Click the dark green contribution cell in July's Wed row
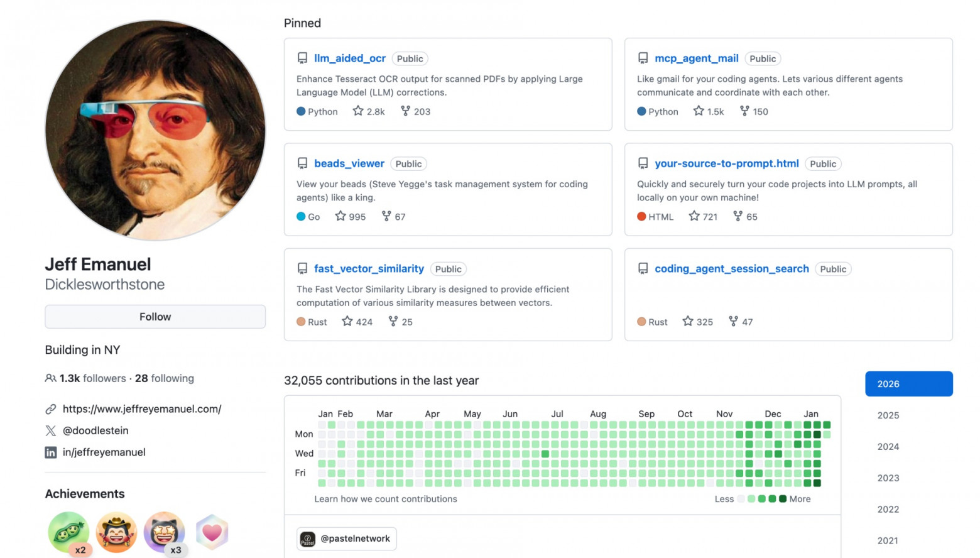 (x=545, y=454)
